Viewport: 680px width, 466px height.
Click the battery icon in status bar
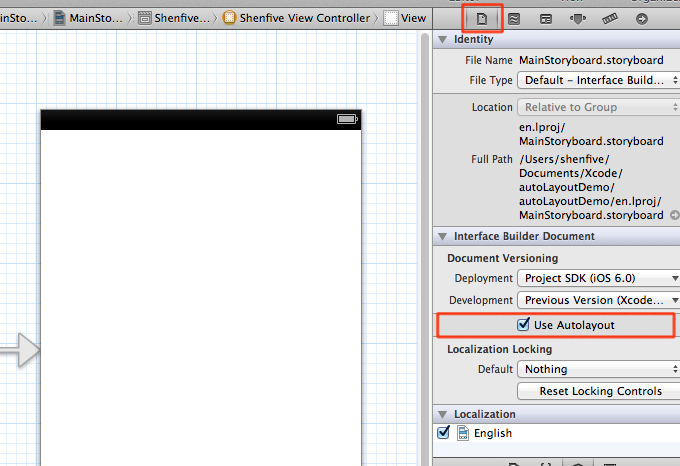[347, 119]
